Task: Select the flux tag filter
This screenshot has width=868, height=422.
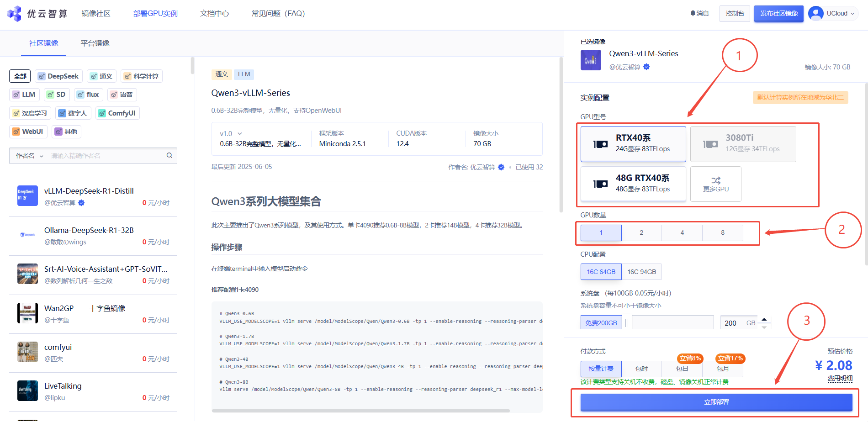Action: [89, 95]
